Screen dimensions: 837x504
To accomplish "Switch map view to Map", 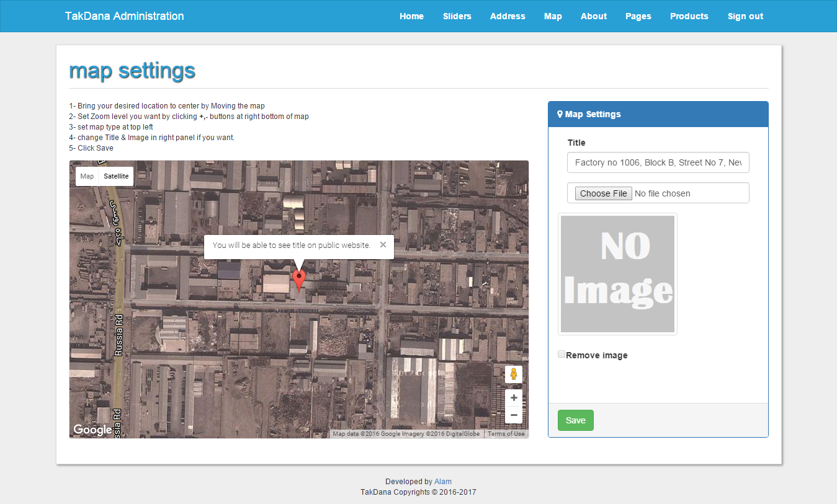I will point(87,176).
